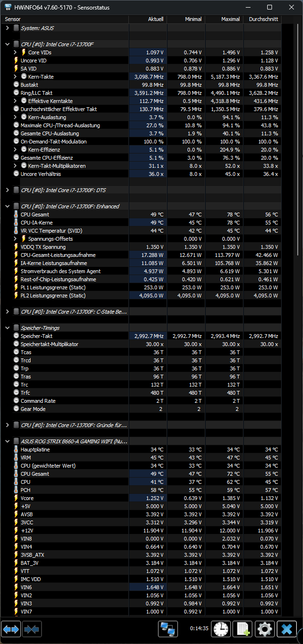303x644 pixels.
Task: Open the network monitoring computers icon
Action: click(x=168, y=629)
